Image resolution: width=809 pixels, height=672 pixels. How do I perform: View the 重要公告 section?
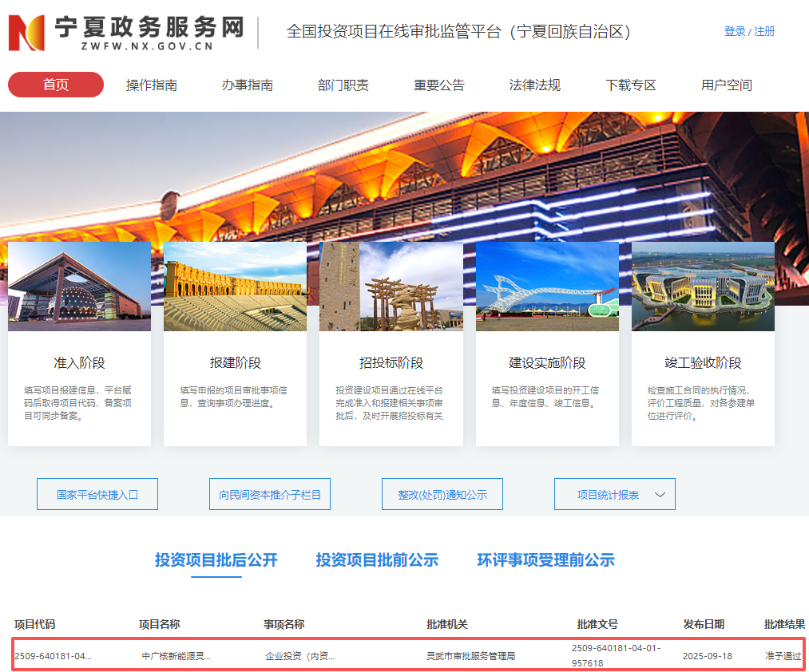click(439, 85)
